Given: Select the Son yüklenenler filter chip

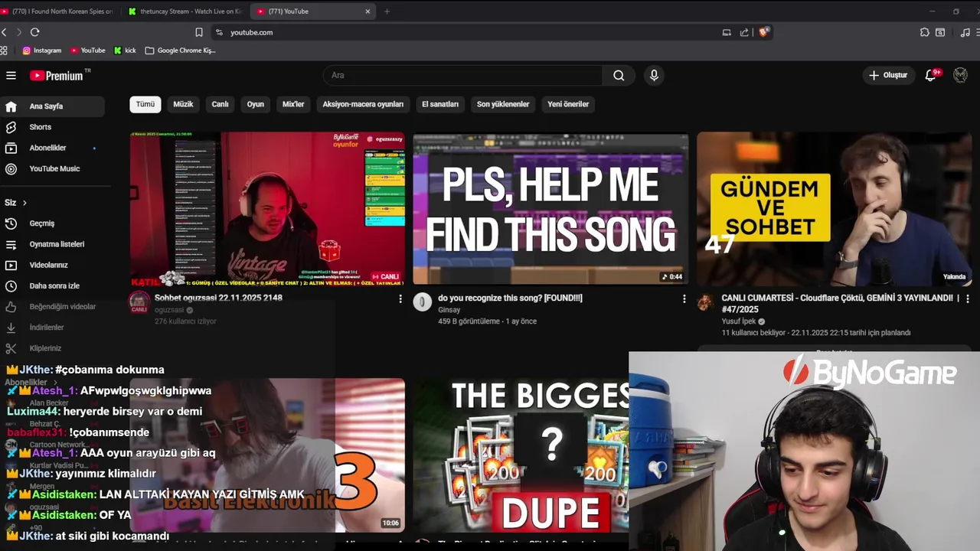Looking at the screenshot, I should [x=503, y=104].
